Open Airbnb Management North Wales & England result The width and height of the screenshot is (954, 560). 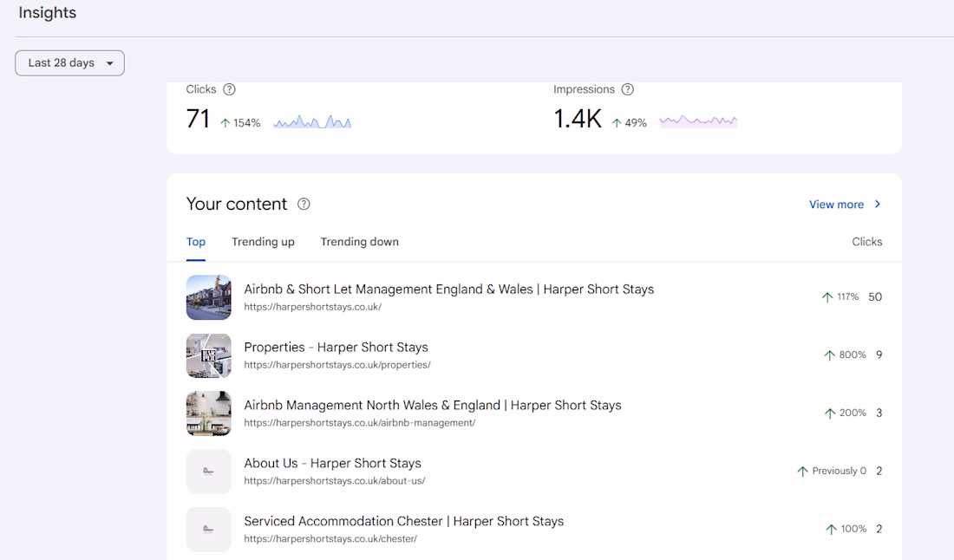point(433,406)
